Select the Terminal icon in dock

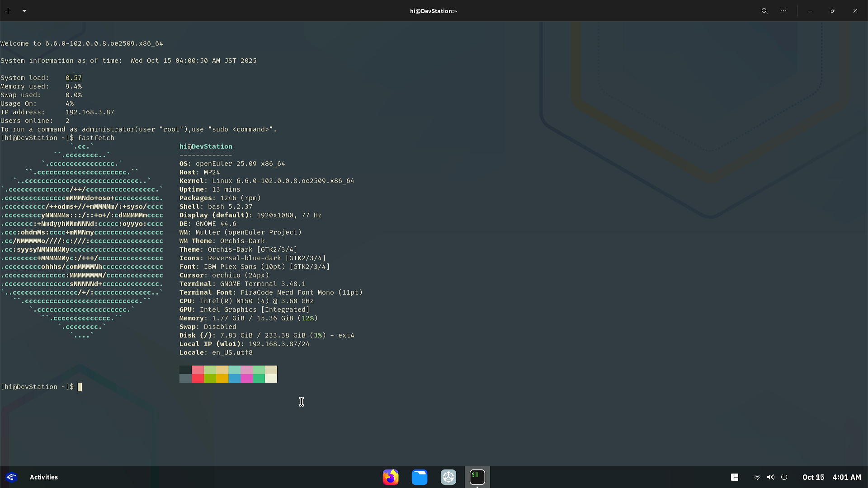pyautogui.click(x=477, y=477)
